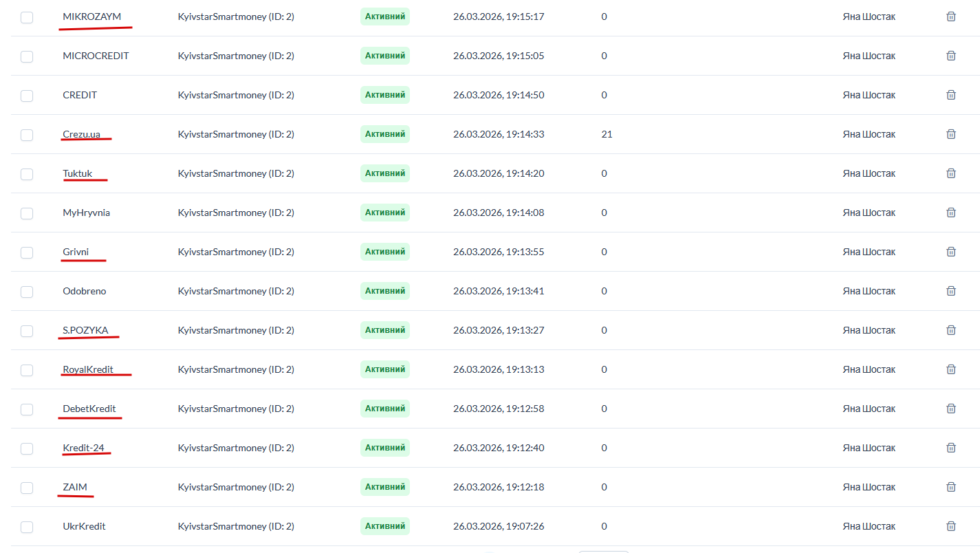980x553 pixels.
Task: Click timestamp 26.03.2026, 19:15:17
Action: coord(499,17)
